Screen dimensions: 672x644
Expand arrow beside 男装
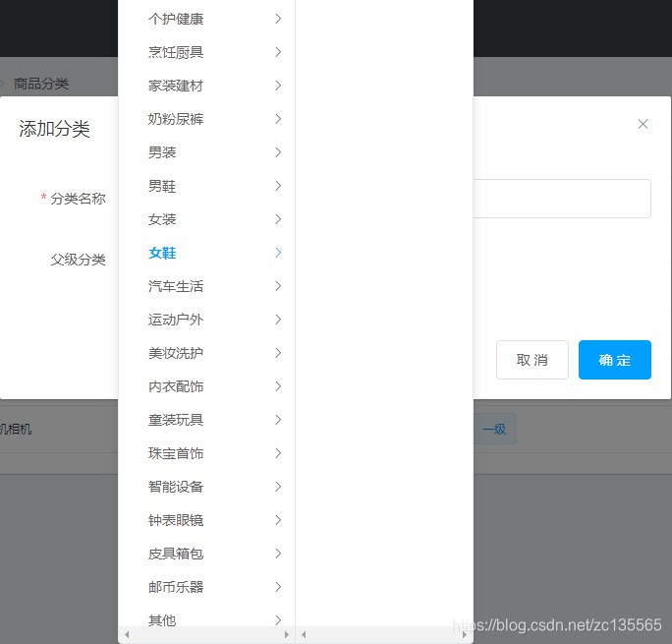[x=278, y=152]
